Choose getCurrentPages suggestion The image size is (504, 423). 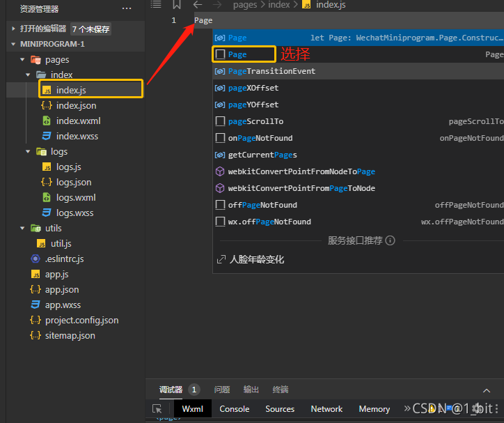359,155
